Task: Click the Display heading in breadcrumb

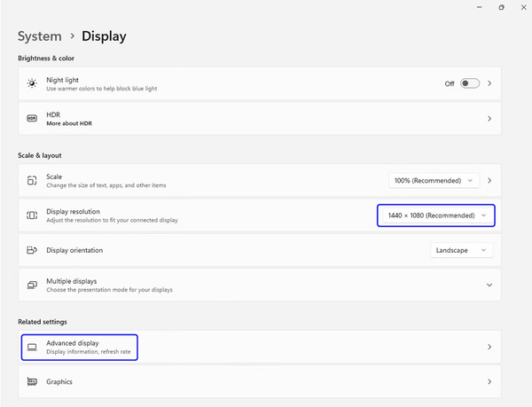Action: [x=104, y=36]
